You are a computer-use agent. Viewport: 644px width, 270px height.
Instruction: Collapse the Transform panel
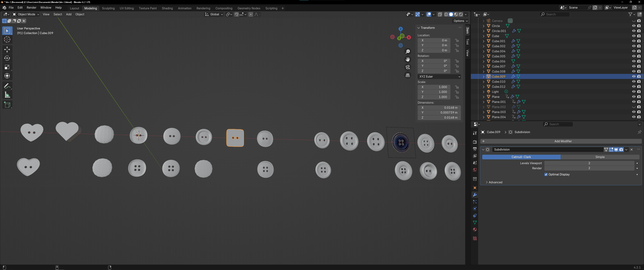point(419,28)
